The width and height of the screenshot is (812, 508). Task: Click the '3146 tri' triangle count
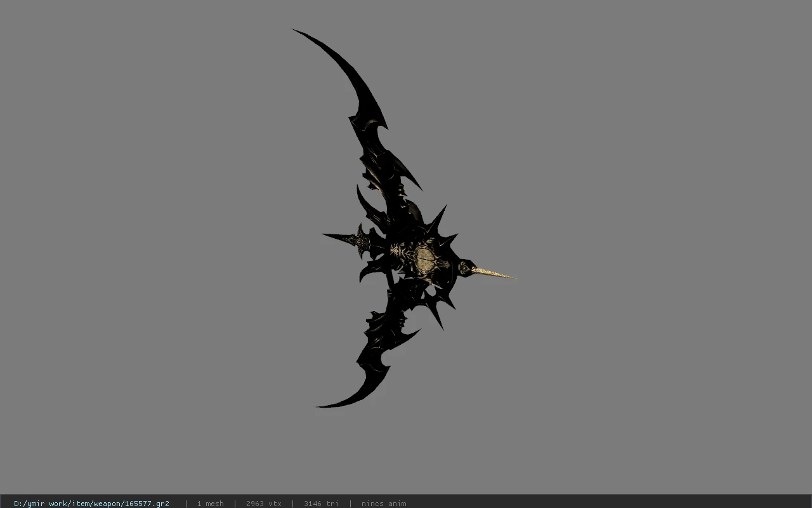pyautogui.click(x=321, y=504)
